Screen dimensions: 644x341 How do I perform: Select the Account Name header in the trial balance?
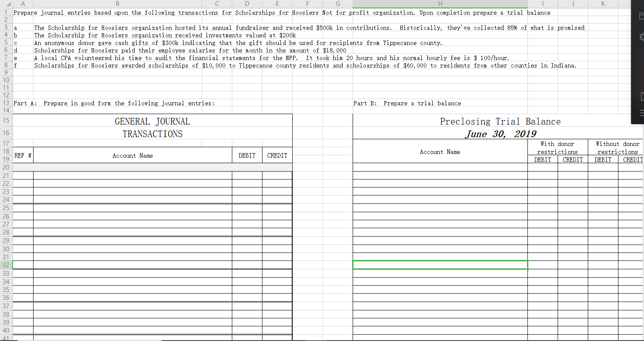click(x=440, y=151)
